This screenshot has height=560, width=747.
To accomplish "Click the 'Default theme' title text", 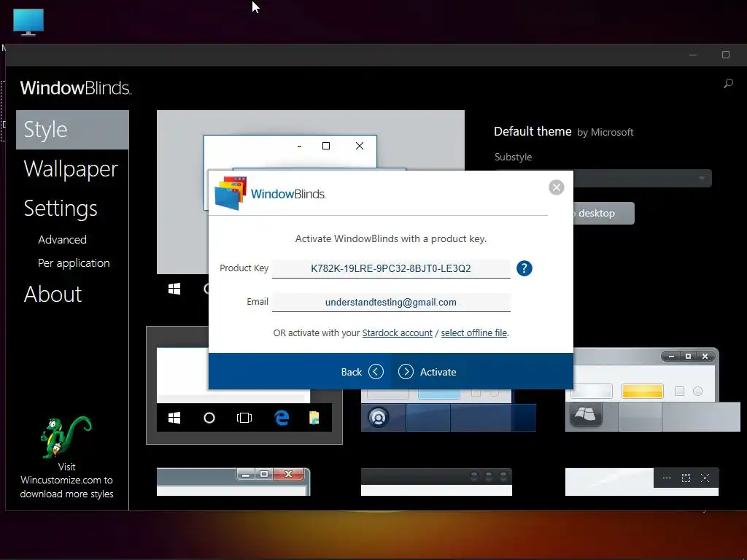I will click(533, 131).
